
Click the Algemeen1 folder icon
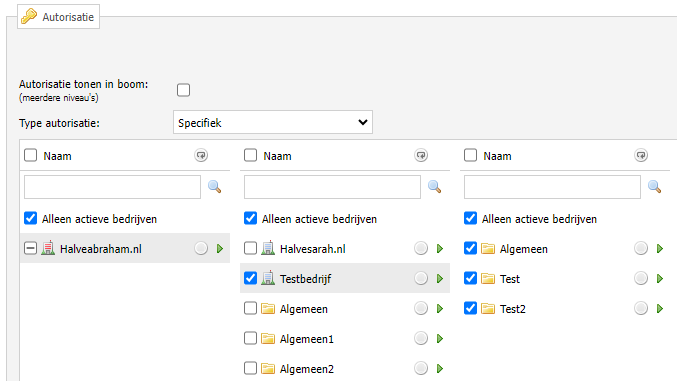[268, 338]
